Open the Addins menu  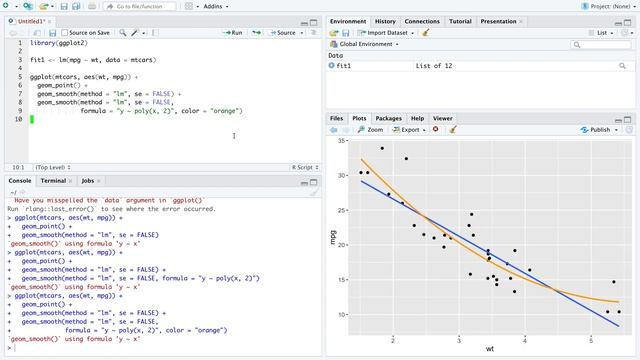(x=216, y=7)
